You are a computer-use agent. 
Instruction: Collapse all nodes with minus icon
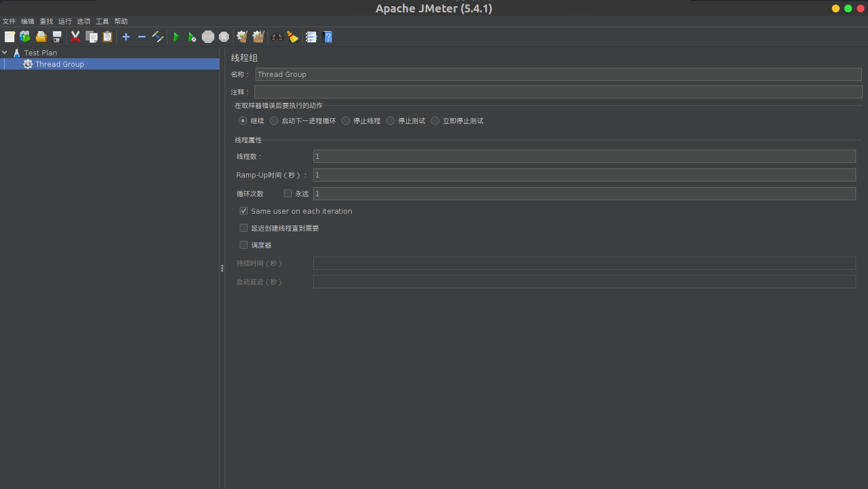tap(142, 37)
